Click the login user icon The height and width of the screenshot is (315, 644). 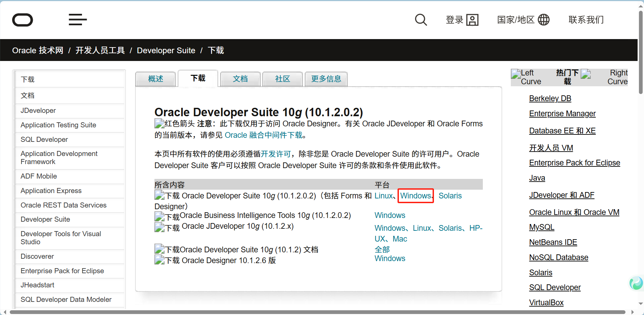coord(472,20)
